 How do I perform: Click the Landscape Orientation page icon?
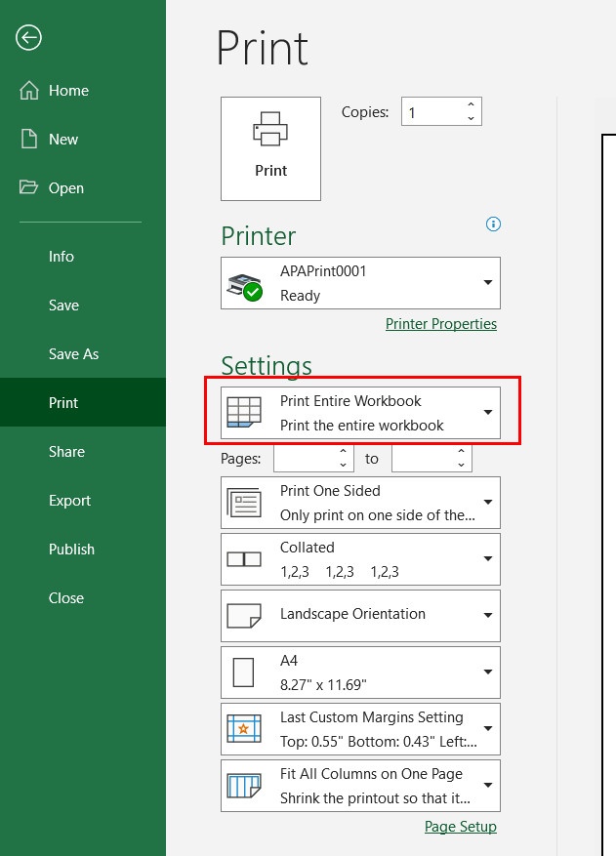click(243, 615)
